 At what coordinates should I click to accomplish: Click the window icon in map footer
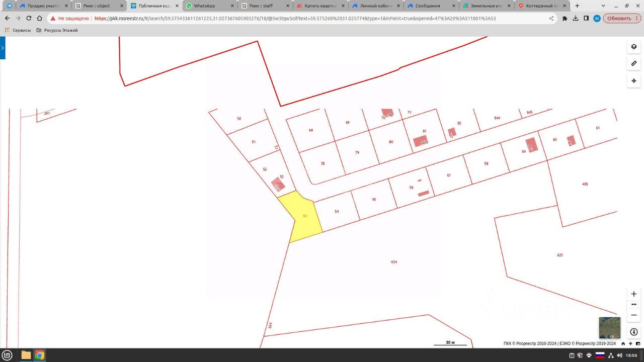(638, 344)
